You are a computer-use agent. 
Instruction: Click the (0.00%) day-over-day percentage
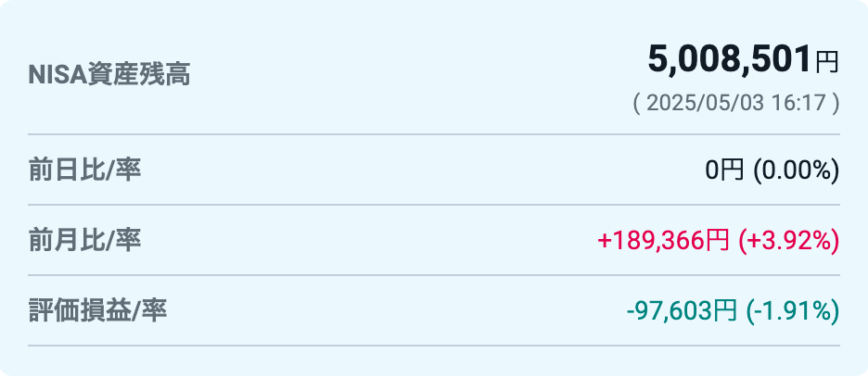click(x=797, y=171)
